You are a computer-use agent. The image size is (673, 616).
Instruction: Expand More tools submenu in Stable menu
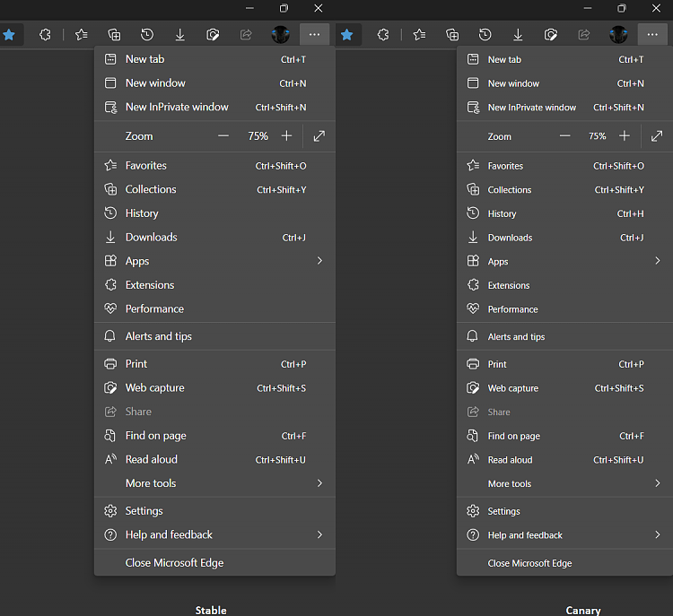tap(319, 483)
